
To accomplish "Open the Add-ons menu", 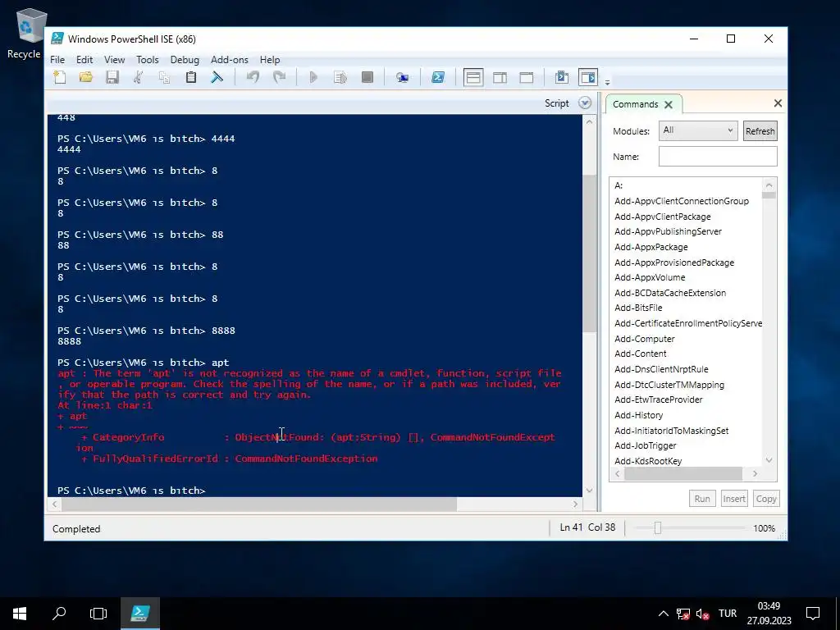I will coord(230,59).
